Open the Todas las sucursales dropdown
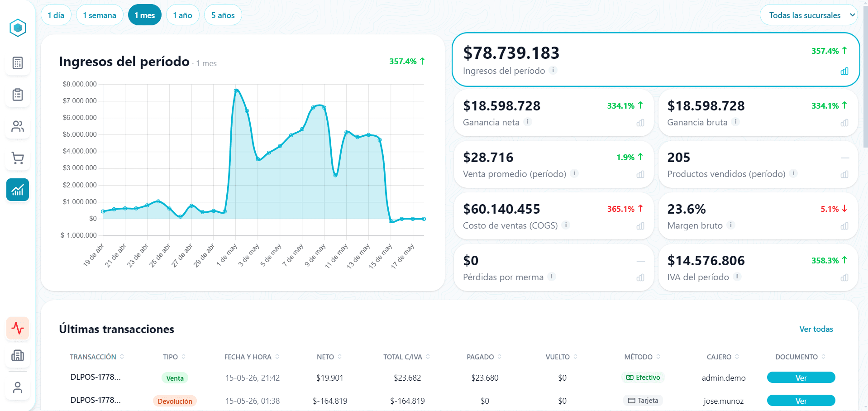The image size is (868, 411). 809,15
